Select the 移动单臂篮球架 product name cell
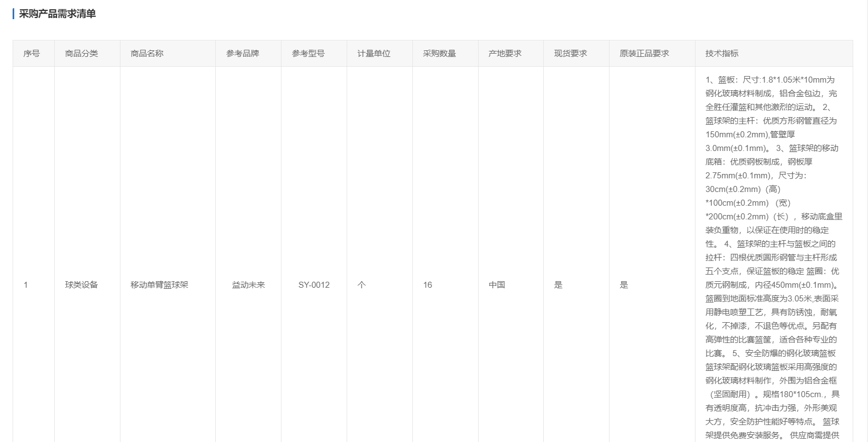The image size is (868, 442). 159,285
